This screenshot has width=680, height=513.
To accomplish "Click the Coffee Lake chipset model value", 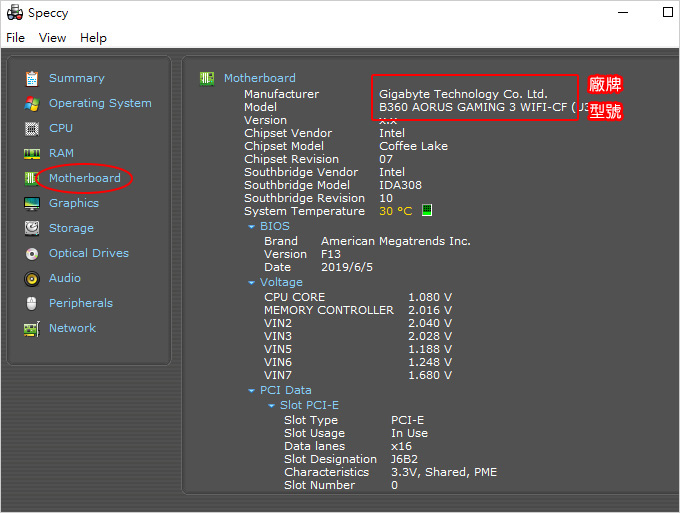I will pos(413,146).
